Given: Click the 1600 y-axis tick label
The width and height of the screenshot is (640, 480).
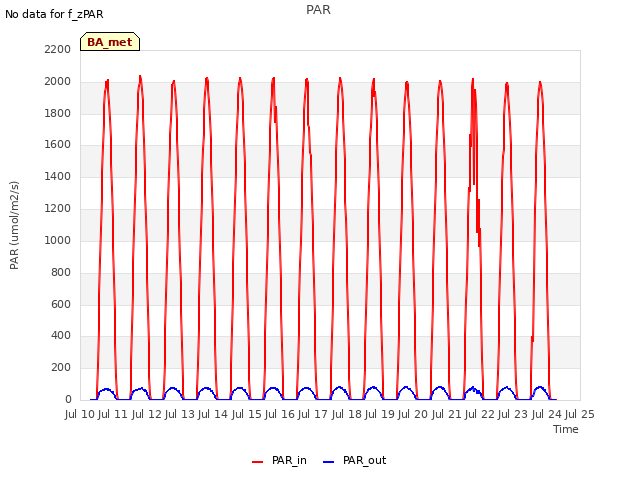Looking at the screenshot, I should [58, 144].
